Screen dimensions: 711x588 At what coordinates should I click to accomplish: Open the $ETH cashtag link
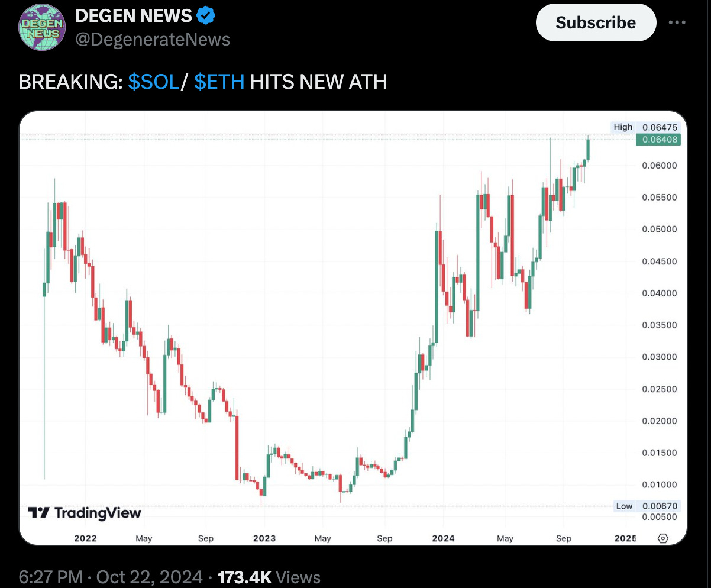coord(219,82)
